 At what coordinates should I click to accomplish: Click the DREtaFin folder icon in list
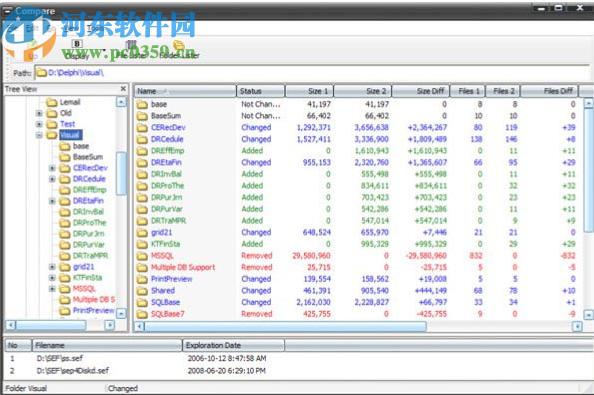(x=142, y=163)
